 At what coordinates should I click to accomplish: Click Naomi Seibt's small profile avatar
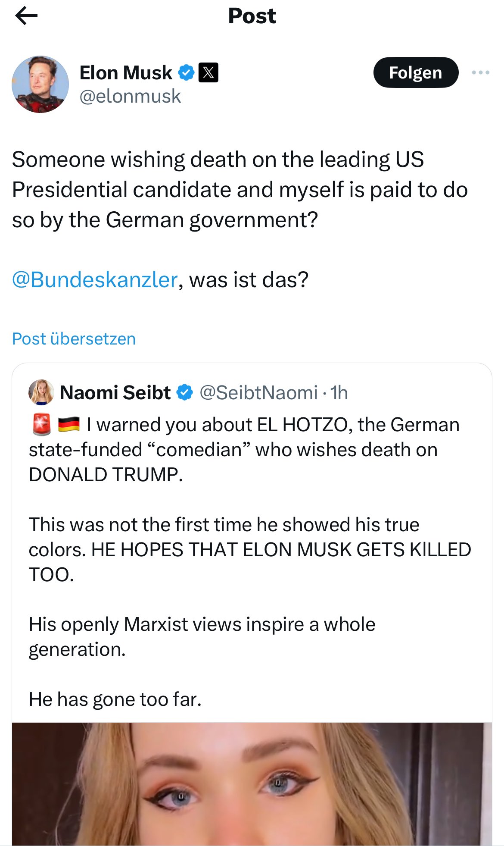41,392
